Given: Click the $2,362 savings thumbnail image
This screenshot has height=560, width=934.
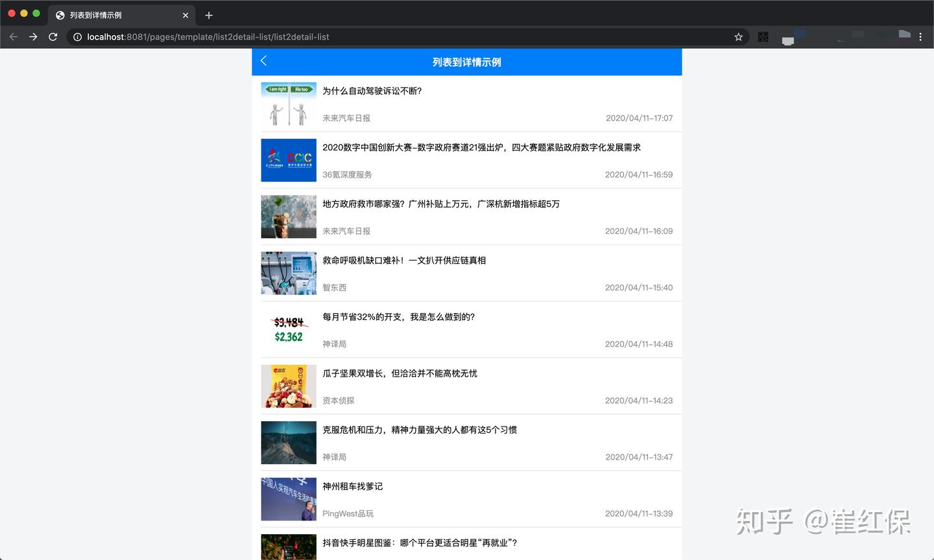Looking at the screenshot, I should click(288, 329).
